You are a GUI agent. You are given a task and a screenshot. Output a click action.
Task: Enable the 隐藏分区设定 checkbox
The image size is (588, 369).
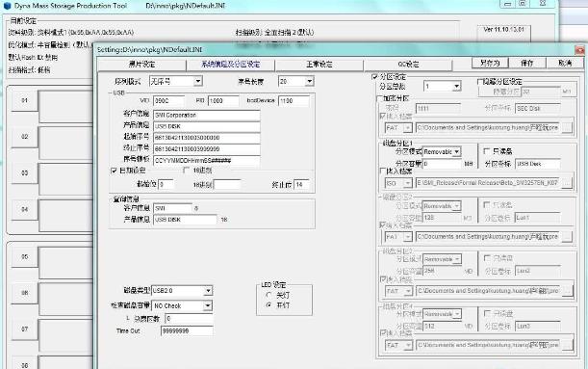click(x=480, y=82)
